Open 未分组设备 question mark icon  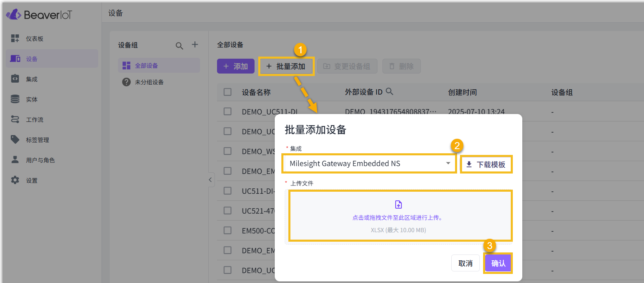point(127,82)
